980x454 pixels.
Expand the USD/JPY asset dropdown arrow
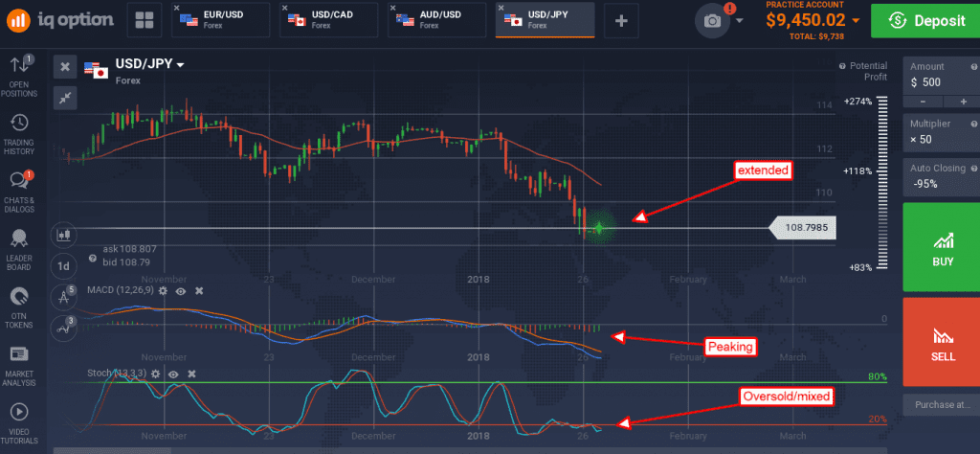pyautogui.click(x=181, y=64)
